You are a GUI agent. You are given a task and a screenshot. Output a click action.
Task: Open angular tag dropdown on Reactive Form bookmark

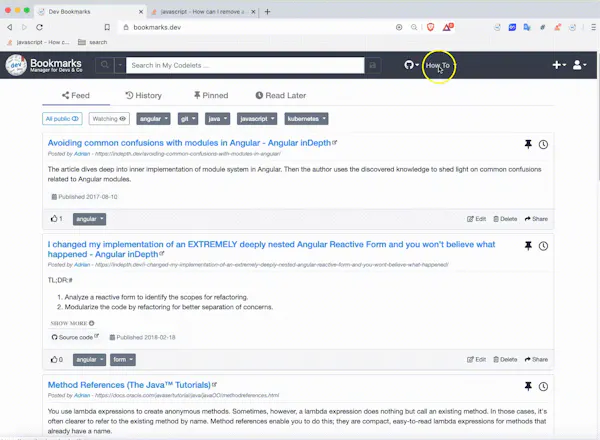90,360
